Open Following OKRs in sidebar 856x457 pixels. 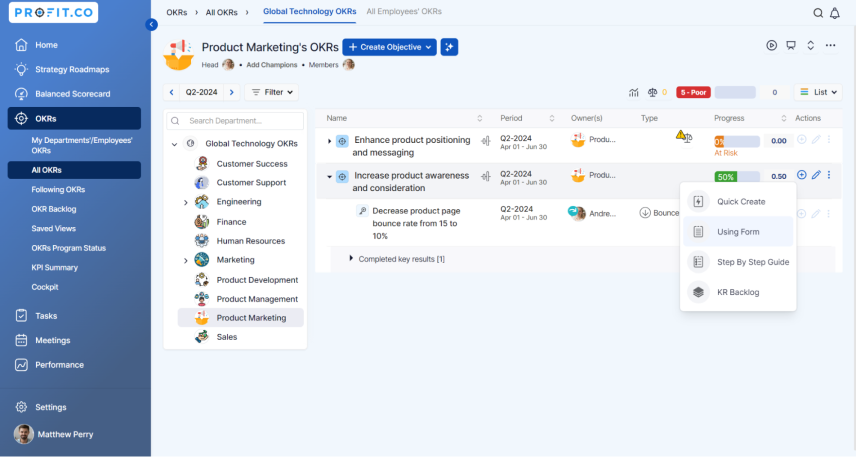pos(58,189)
